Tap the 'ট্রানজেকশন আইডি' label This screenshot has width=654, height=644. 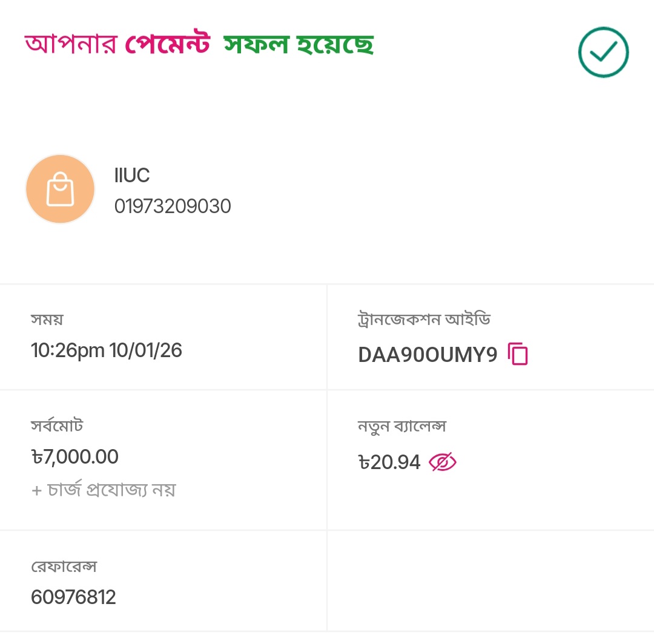tap(424, 319)
